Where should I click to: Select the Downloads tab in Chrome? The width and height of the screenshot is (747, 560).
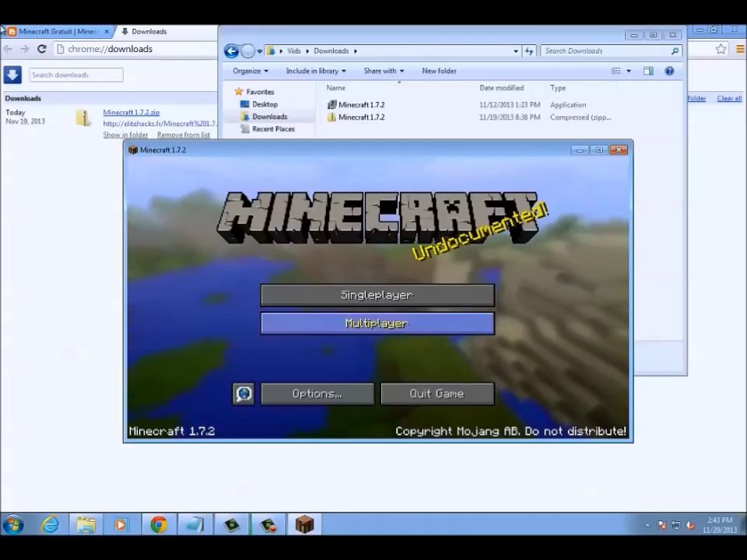click(x=149, y=32)
